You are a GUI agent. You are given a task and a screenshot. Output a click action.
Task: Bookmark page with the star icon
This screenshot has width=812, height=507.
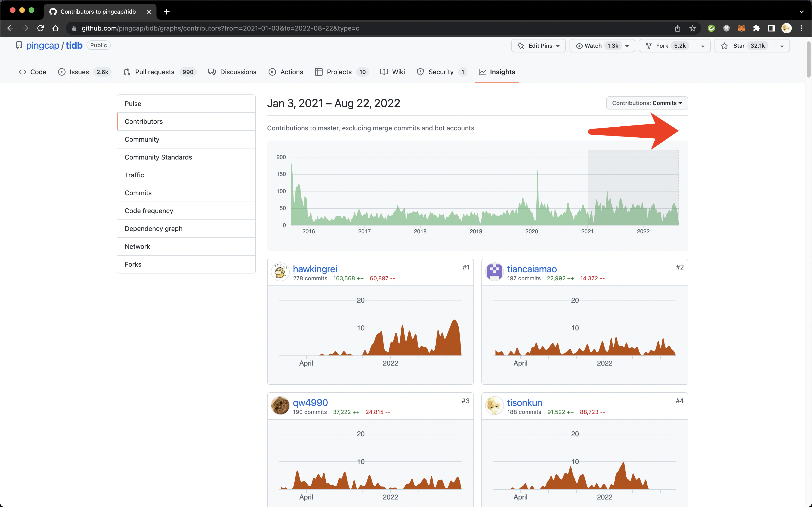693,28
